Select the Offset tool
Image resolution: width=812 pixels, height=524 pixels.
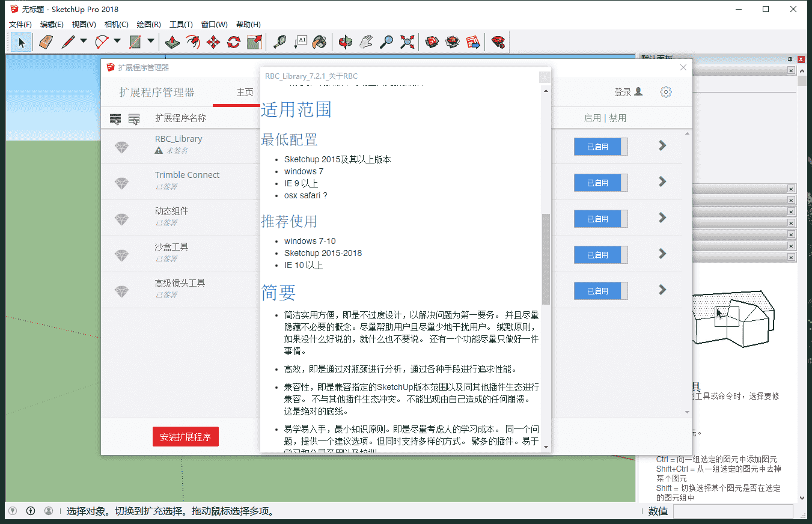[x=193, y=42]
